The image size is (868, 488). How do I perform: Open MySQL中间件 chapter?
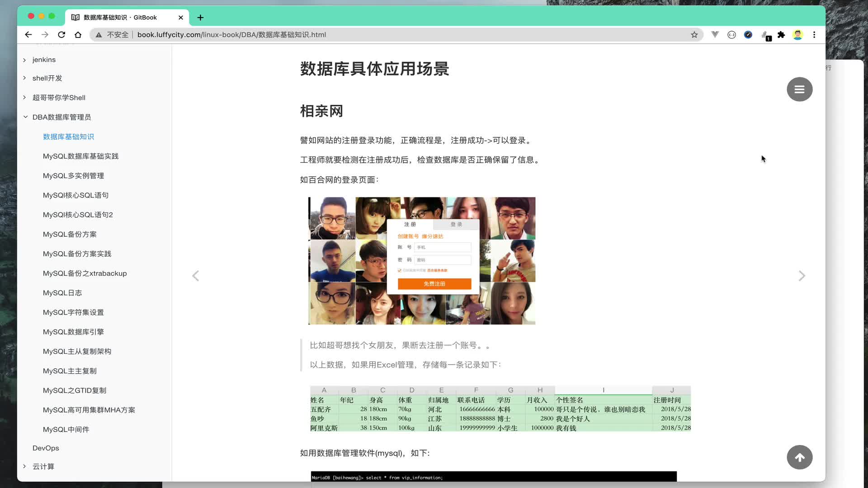click(x=66, y=429)
